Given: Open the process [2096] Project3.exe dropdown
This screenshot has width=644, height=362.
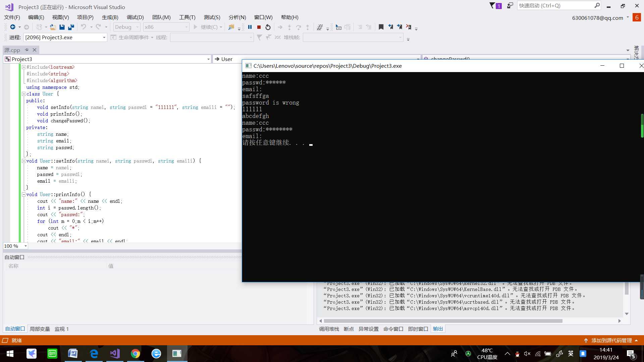Looking at the screenshot, I should point(65,38).
